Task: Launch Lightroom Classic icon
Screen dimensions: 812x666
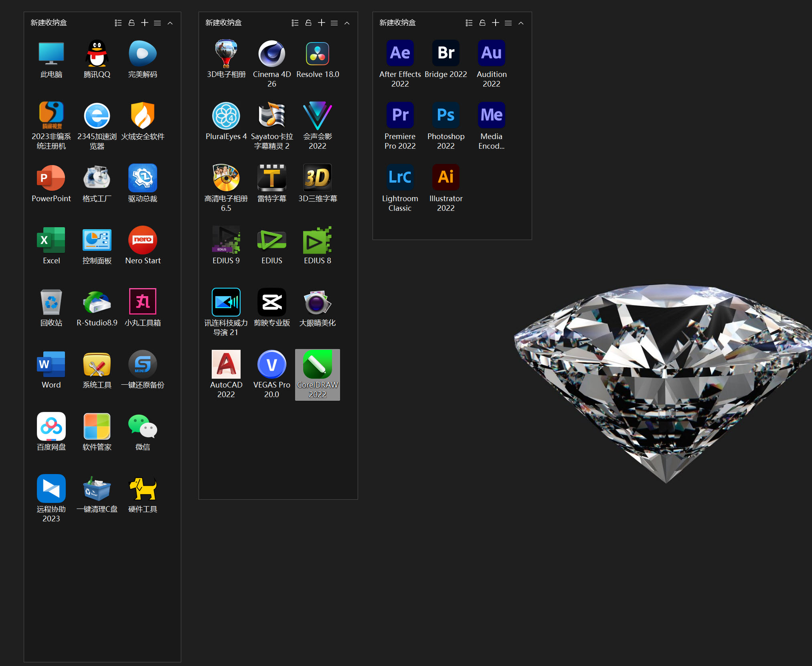Action: pos(400,177)
